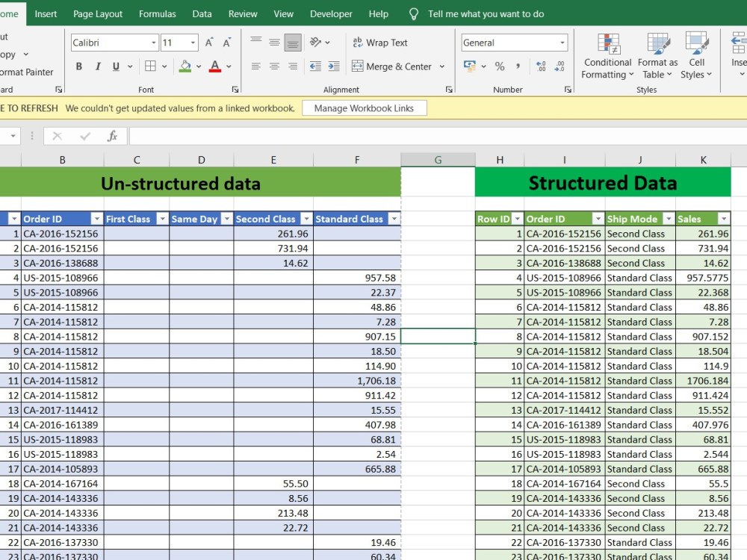The height and width of the screenshot is (560, 747).
Task: Click the Insert Function fx icon
Action: click(112, 136)
